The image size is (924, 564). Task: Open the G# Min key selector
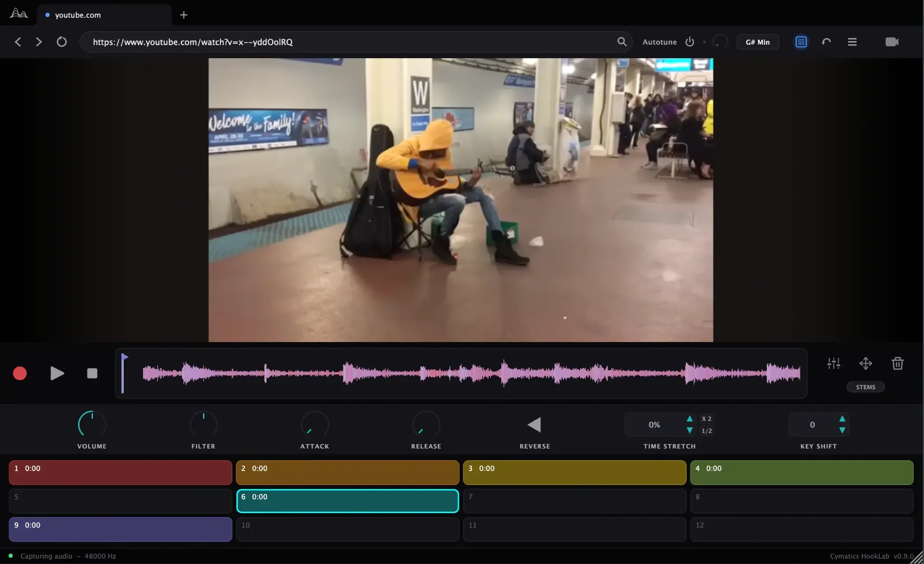[x=757, y=42]
